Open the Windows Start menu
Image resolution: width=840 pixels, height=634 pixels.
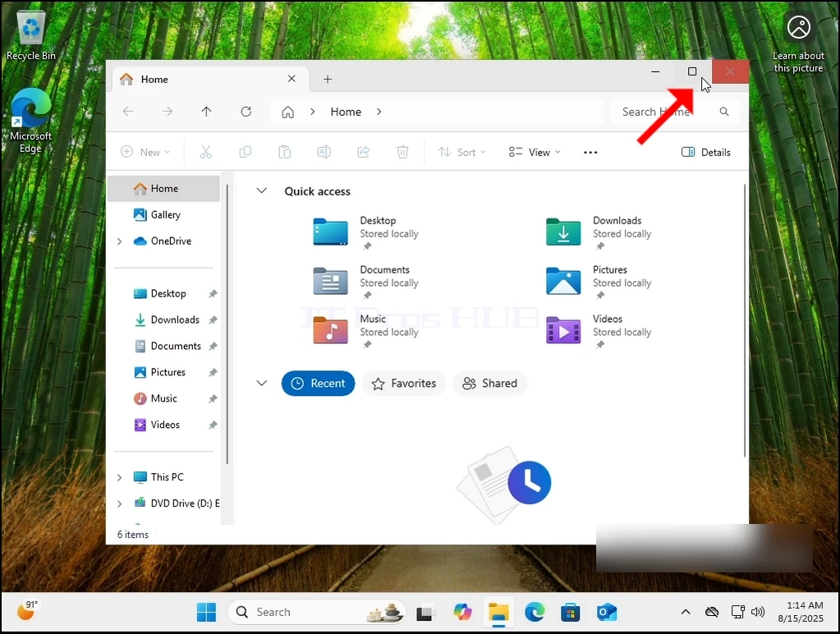coord(206,612)
